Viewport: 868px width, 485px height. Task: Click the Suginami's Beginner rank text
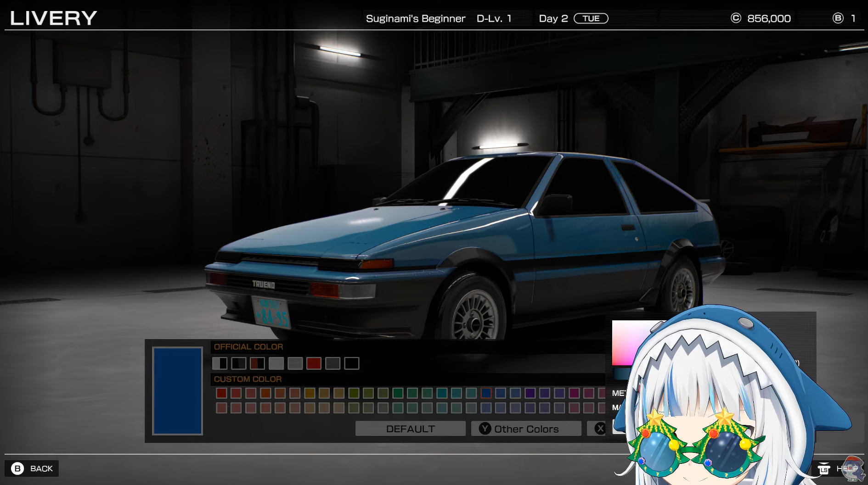pyautogui.click(x=416, y=18)
